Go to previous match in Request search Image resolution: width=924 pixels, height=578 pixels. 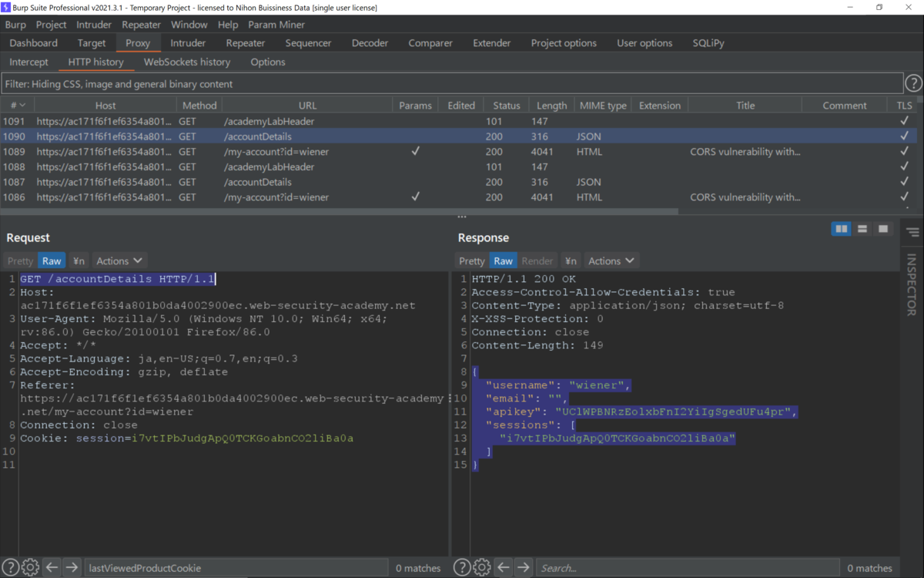tap(52, 567)
